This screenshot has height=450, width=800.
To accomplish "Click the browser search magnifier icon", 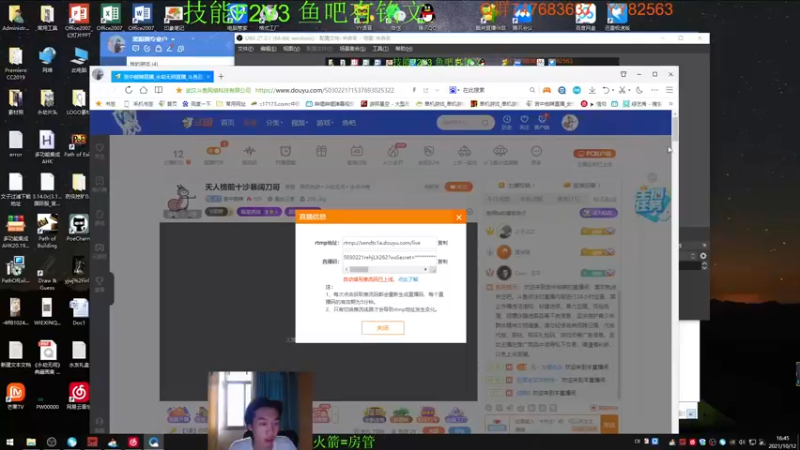I will tap(532, 90).
